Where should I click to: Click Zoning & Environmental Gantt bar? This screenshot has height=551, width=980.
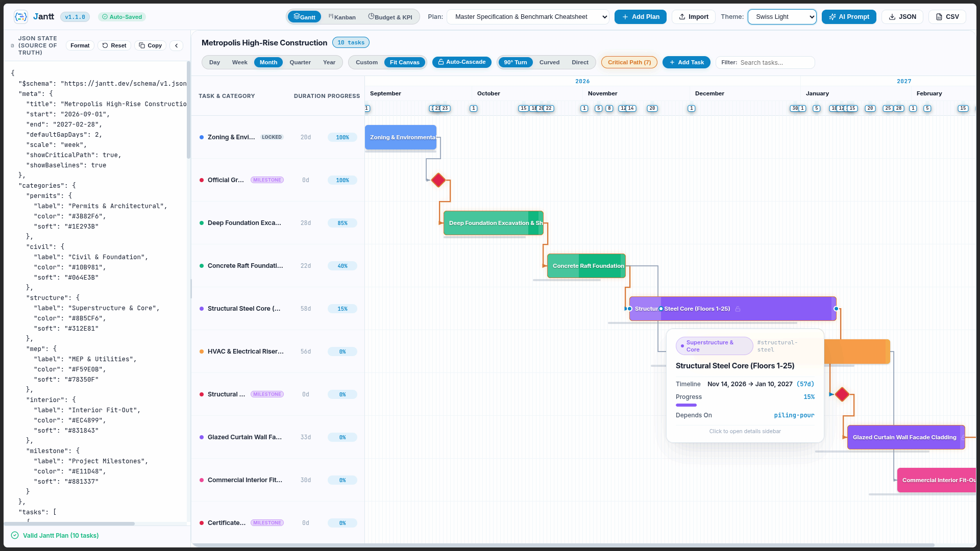[x=401, y=137]
